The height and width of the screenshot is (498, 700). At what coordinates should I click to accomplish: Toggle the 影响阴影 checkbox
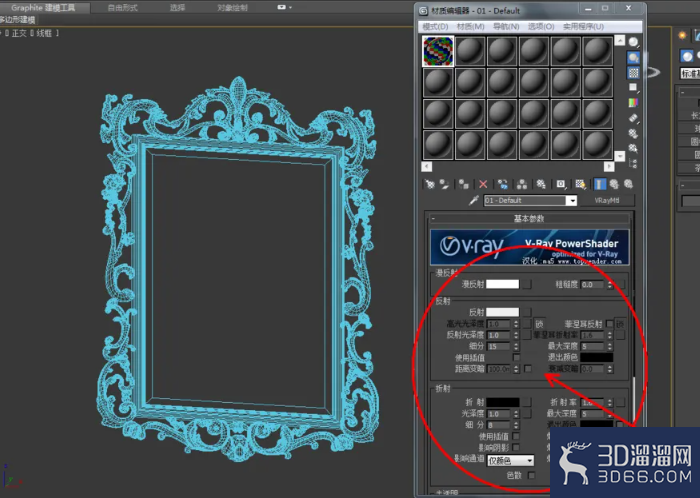[x=517, y=447]
